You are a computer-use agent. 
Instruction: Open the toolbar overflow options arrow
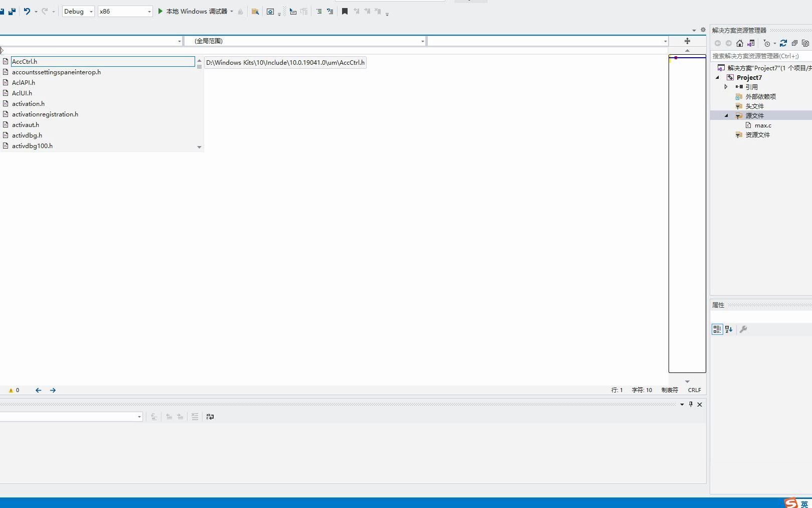coord(387,14)
